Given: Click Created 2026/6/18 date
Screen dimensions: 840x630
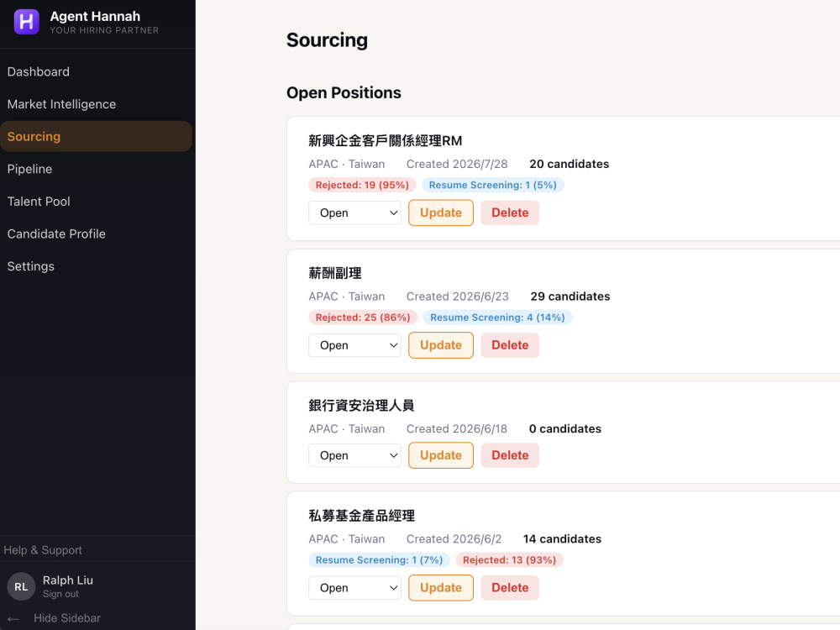Looking at the screenshot, I should [x=457, y=428].
